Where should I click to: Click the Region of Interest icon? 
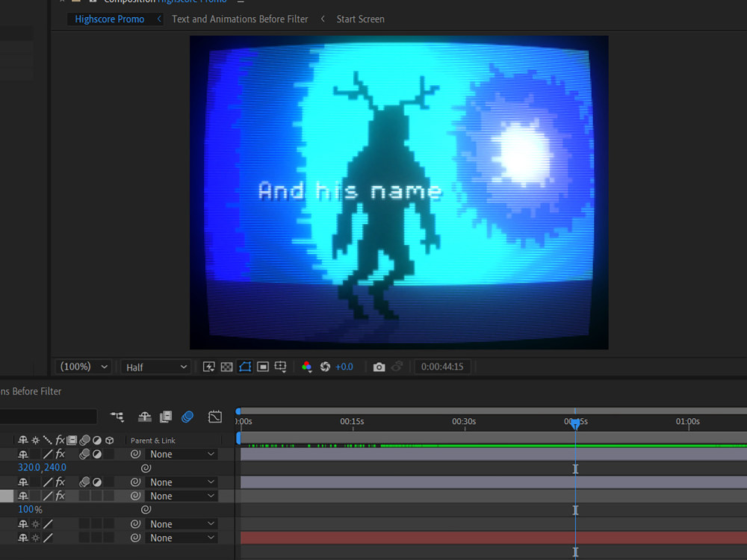(262, 367)
